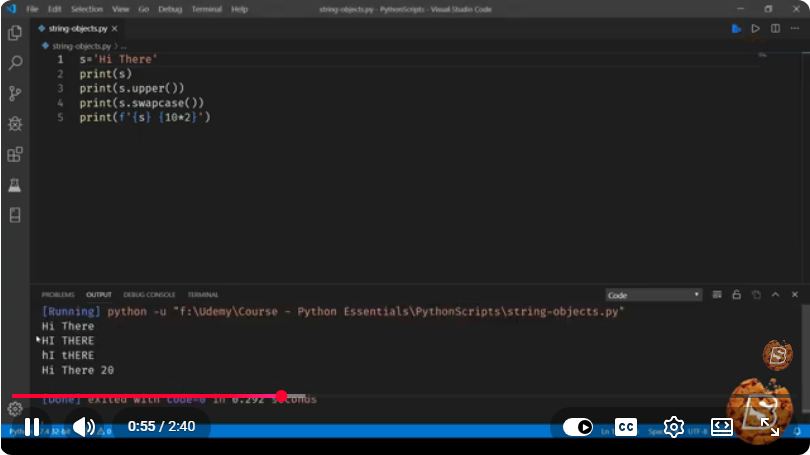The width and height of the screenshot is (810, 455).
Task: Click the VS Code logo in title bar
Action: tap(11, 9)
